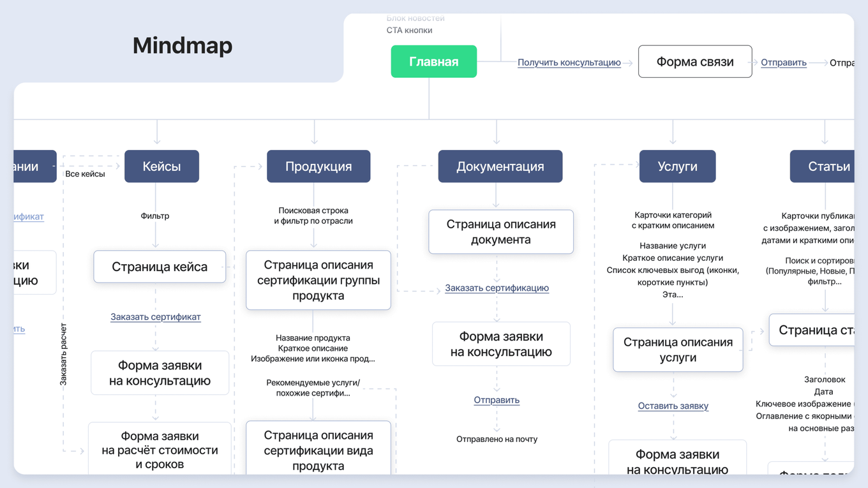Viewport: 868px width, 488px height.
Task: Open the «Страница описания услуги» node
Action: [677, 350]
